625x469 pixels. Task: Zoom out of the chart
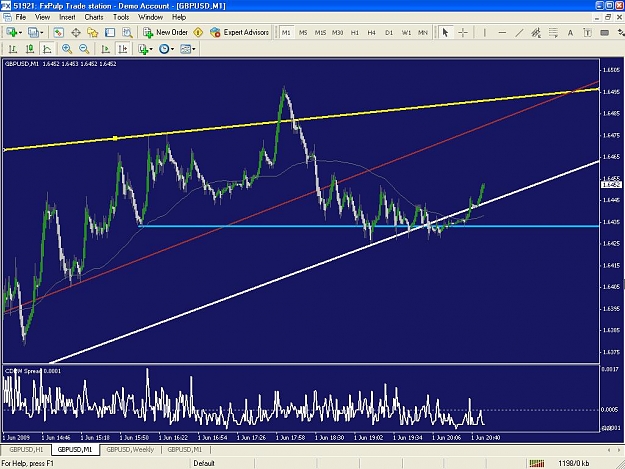84,49
